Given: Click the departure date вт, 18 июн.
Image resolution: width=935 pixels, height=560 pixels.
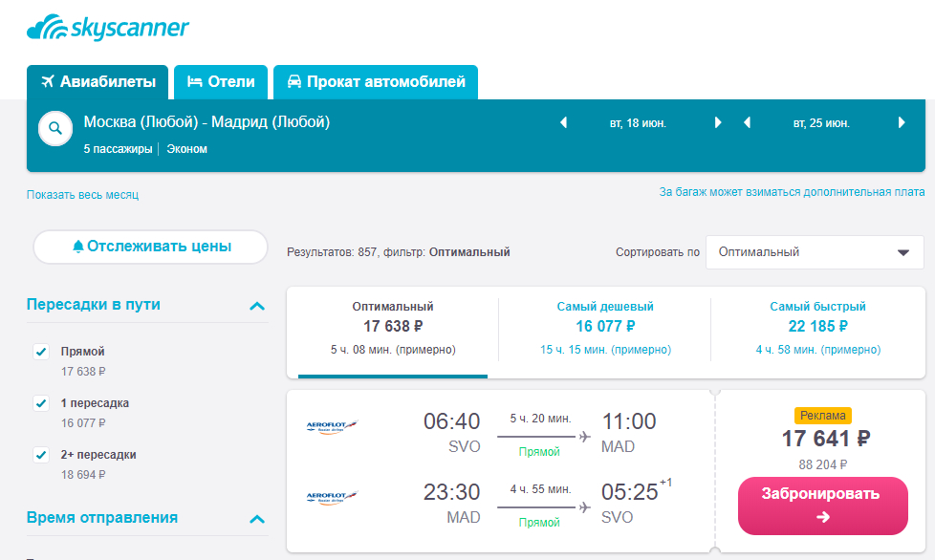Looking at the screenshot, I should pos(638,123).
